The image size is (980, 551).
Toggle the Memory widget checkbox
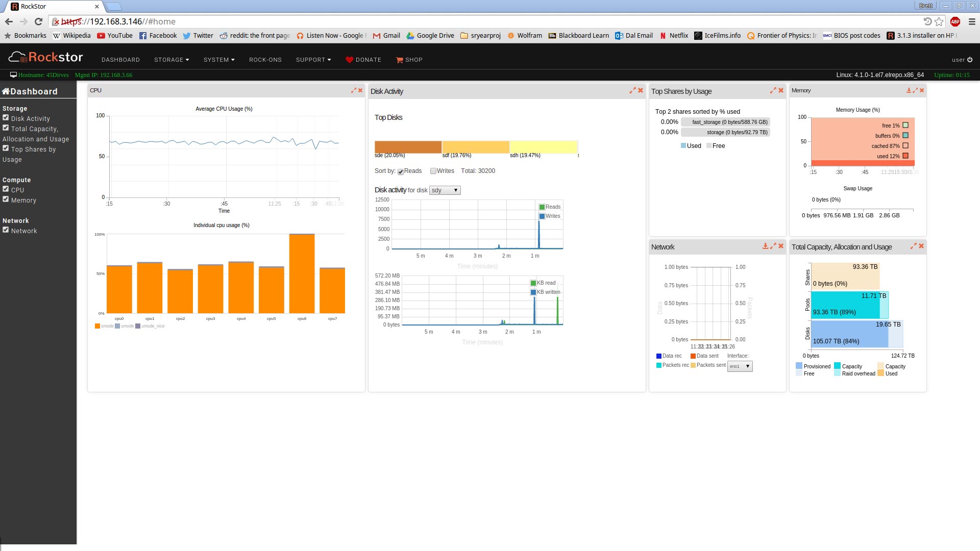click(x=6, y=199)
